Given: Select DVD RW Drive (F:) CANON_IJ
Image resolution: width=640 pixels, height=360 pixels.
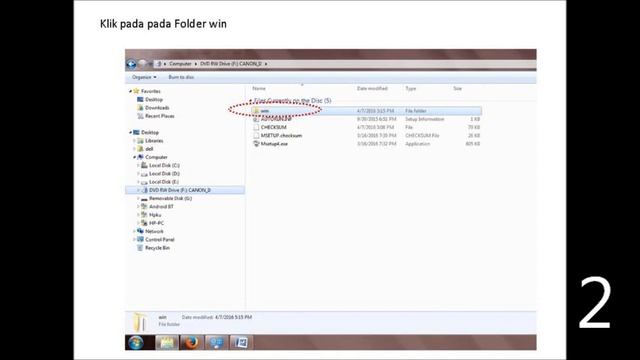Looking at the screenshot, I should point(180,190).
